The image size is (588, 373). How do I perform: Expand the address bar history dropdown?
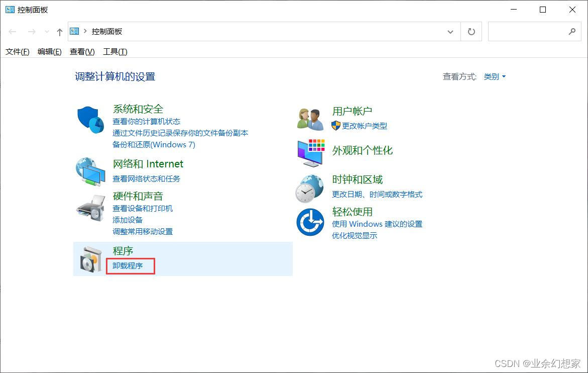tap(450, 32)
